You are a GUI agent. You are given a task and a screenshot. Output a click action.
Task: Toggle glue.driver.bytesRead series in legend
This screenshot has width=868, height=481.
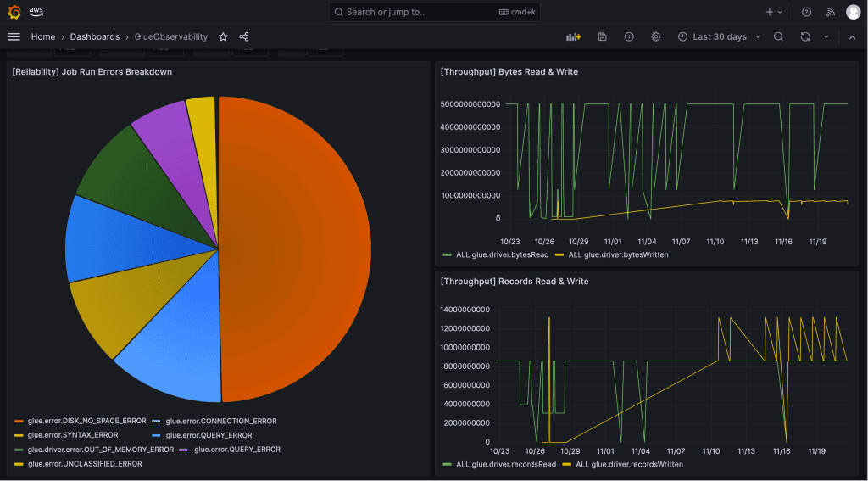502,254
